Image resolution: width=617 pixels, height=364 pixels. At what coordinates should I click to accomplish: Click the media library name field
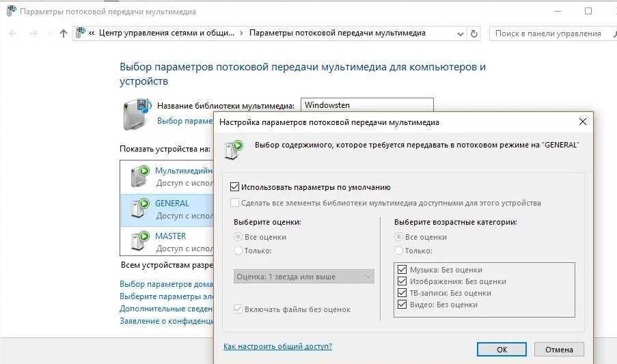coord(367,105)
